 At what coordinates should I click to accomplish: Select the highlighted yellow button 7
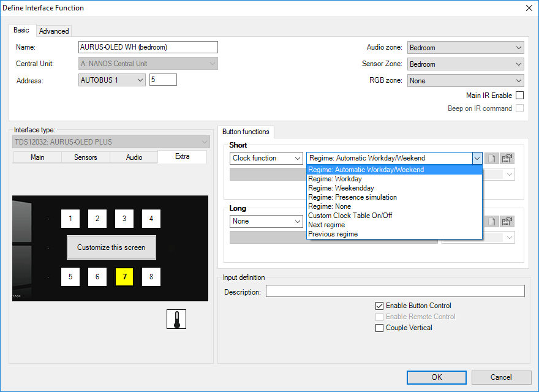(124, 277)
